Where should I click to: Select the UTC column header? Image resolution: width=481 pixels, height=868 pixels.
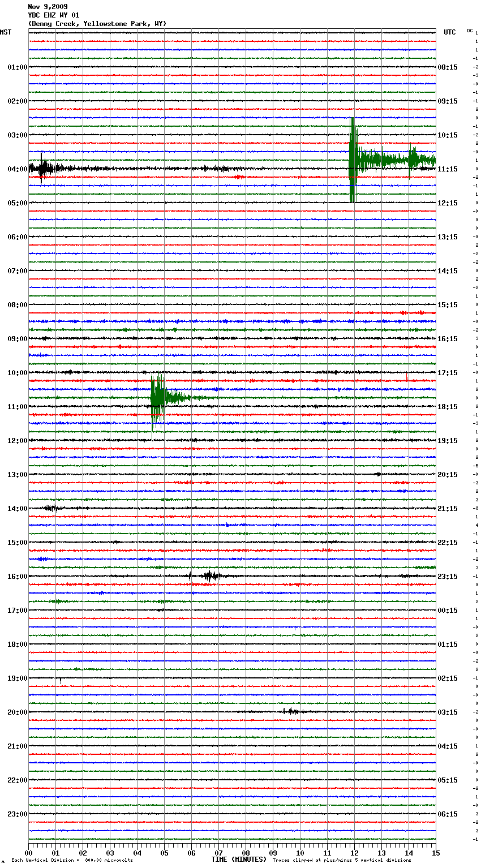pyautogui.click(x=450, y=32)
